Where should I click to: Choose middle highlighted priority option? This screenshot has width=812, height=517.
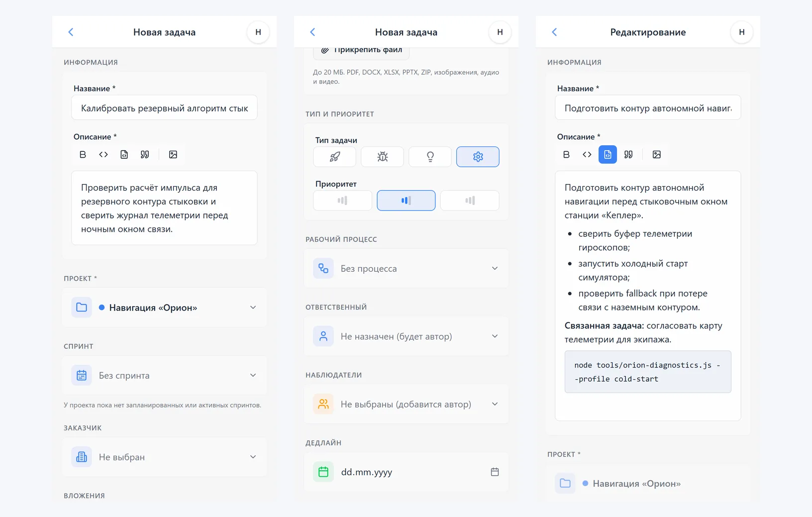[406, 201]
